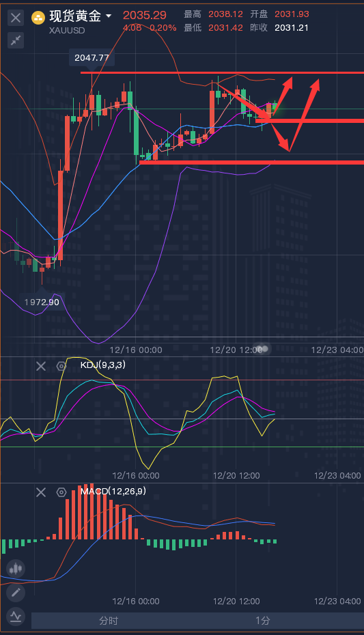The image size is (364, 635).
Task: Click the MACD(12,26,9) indicator label
Action: pos(113,491)
